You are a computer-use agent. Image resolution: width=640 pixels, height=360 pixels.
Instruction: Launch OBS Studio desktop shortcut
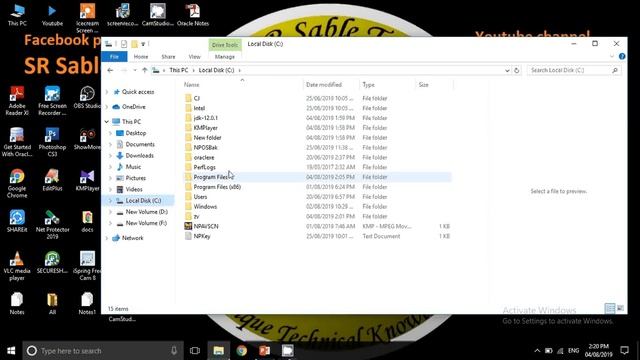pyautogui.click(x=87, y=97)
